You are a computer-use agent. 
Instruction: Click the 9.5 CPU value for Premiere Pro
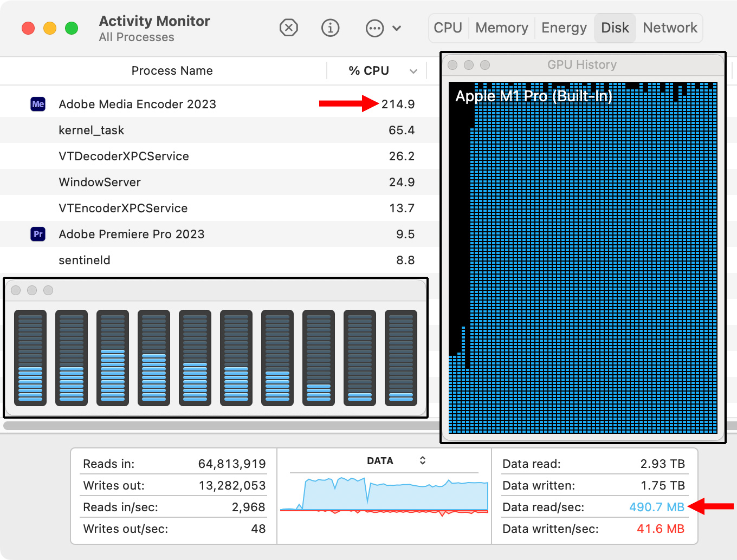coord(405,234)
